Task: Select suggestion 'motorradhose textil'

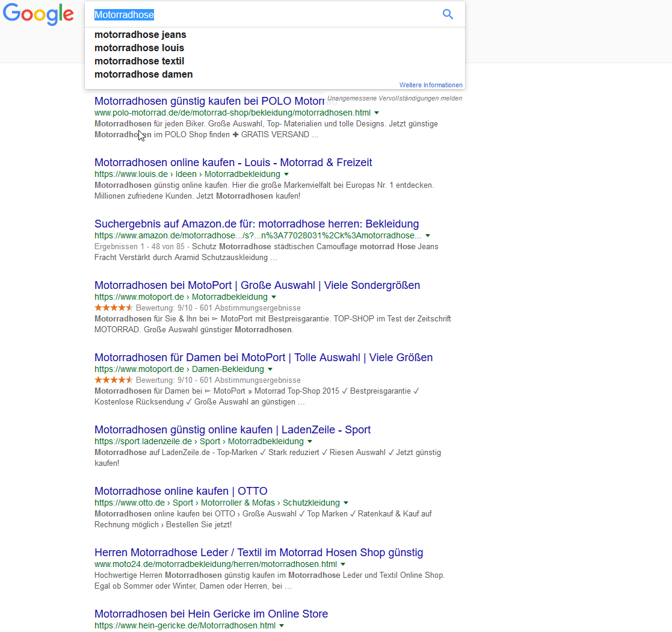Action: tap(140, 61)
